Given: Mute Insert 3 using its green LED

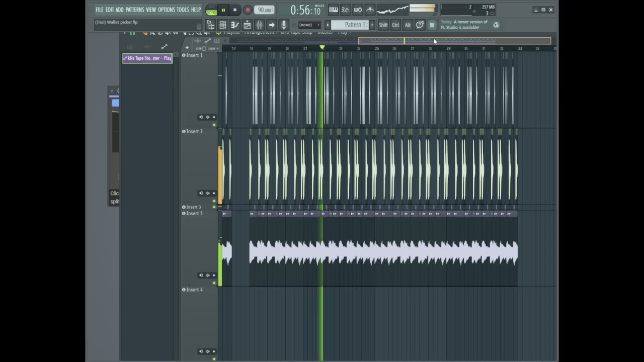Looking at the screenshot, I should tap(214, 207).
